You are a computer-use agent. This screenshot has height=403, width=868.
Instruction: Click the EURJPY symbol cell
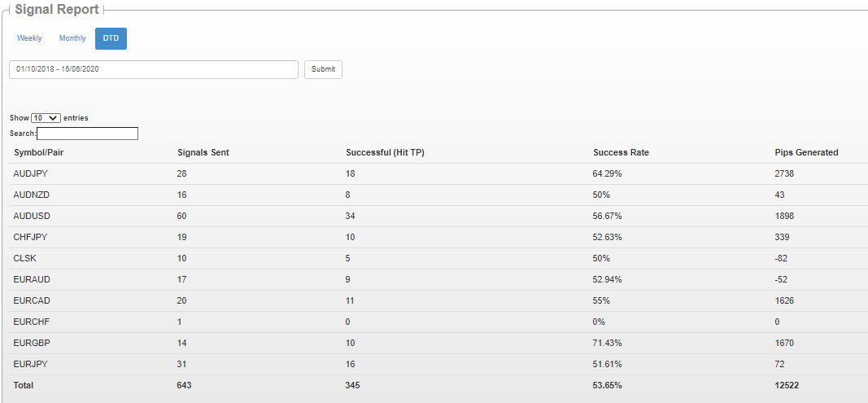pyautogui.click(x=30, y=364)
